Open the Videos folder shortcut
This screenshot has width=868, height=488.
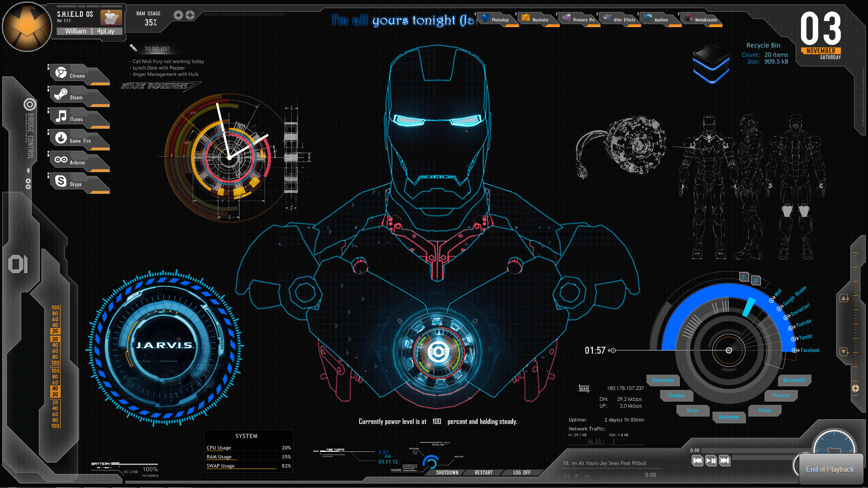[764, 410]
